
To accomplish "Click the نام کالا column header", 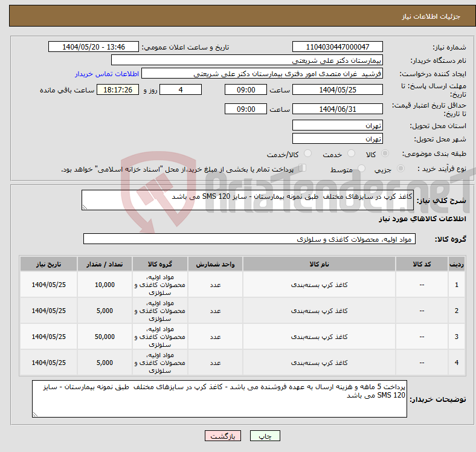I will (319, 264).
